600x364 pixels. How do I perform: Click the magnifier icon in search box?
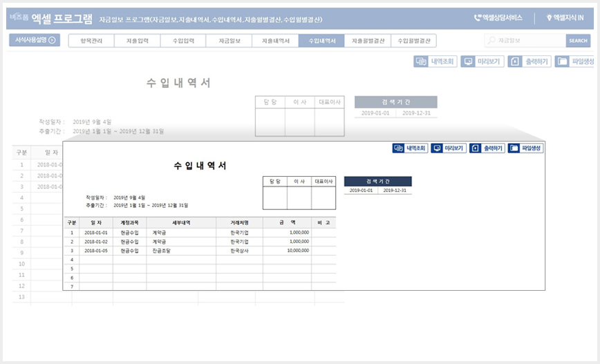coord(491,40)
